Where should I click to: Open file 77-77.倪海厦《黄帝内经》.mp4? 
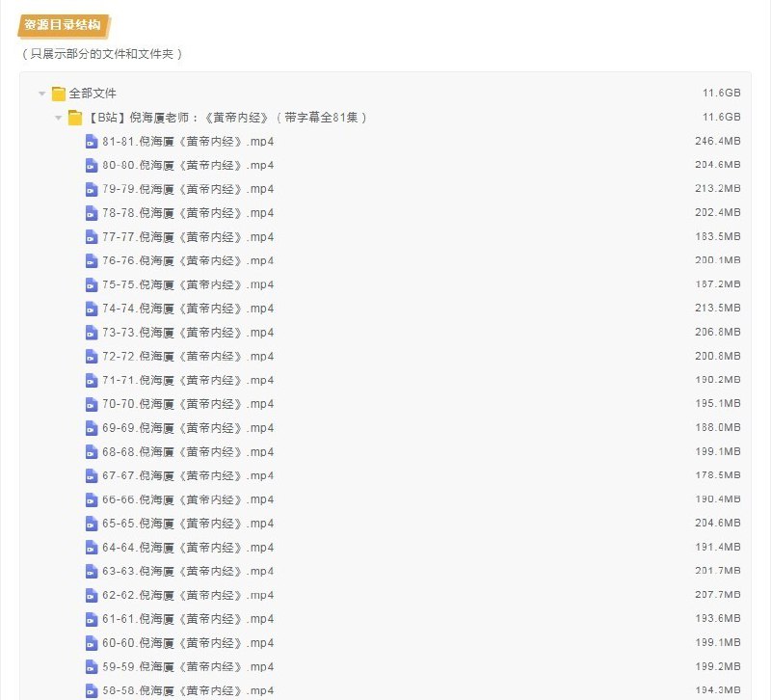[188, 237]
